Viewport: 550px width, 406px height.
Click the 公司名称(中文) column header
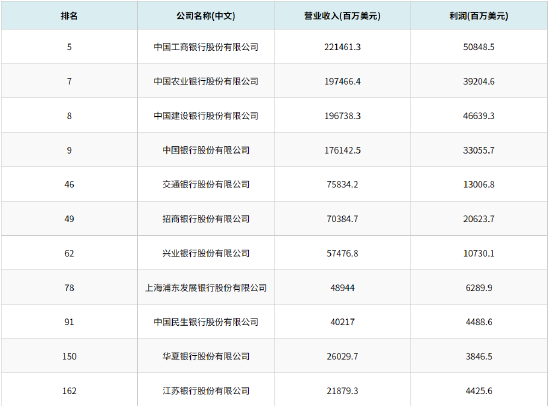coord(206,16)
